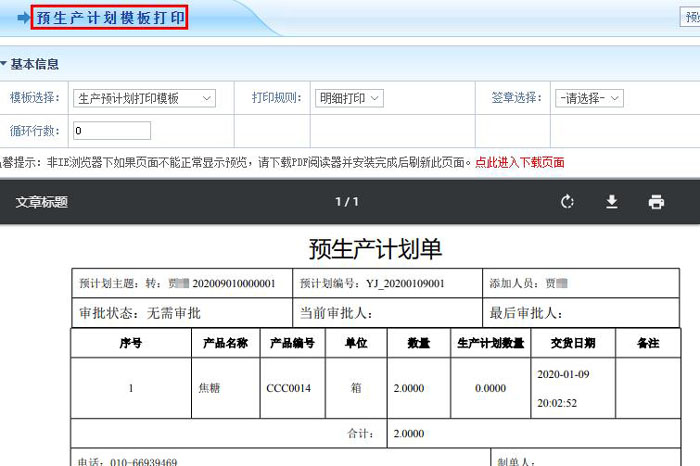Open the 点此进入下载页面 link
This screenshot has height=466, width=700.
519,162
